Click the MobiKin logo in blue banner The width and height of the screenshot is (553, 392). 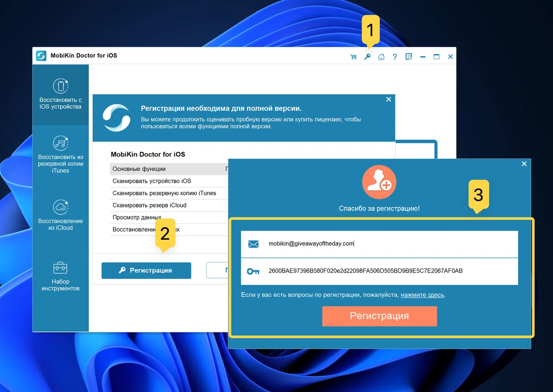(x=116, y=118)
